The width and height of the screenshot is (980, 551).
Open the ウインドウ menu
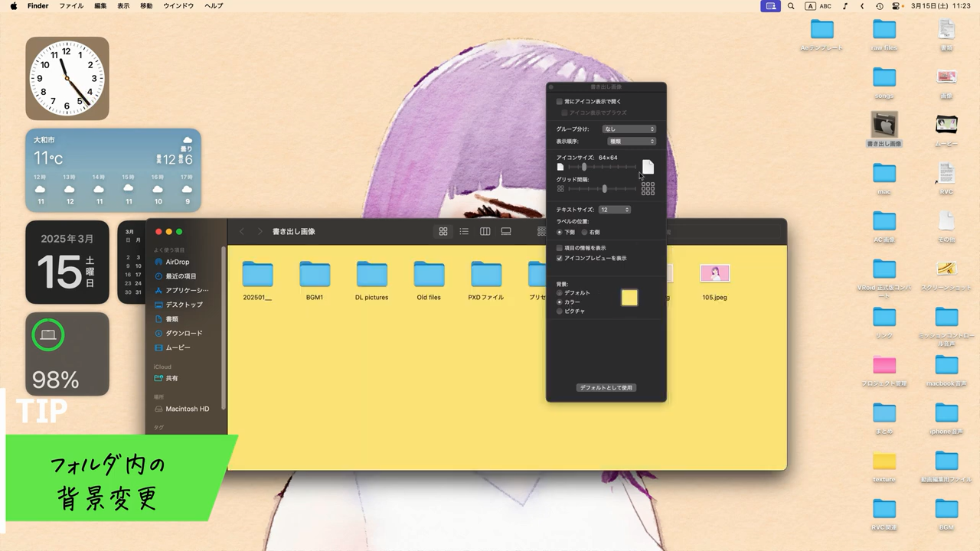pos(178,5)
